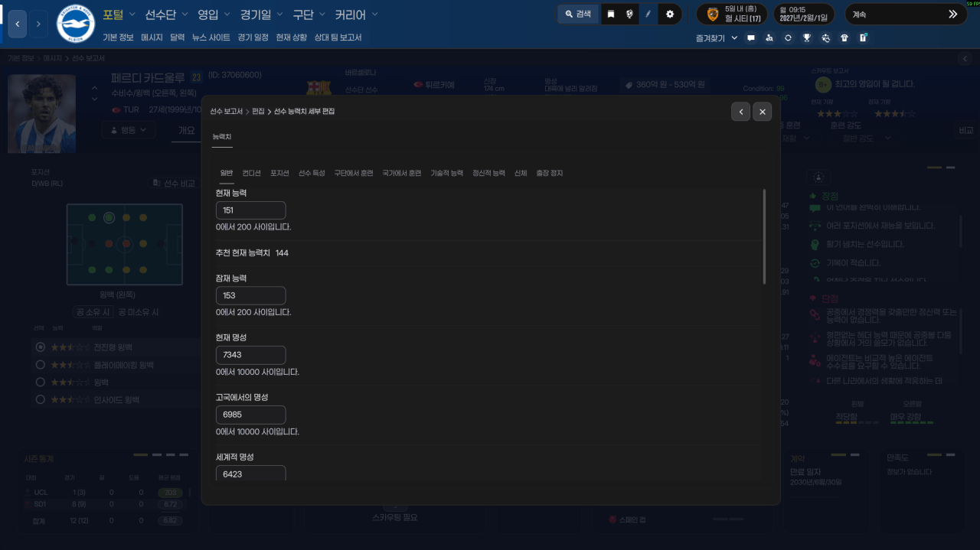The image size is (980, 550).
Task: Click the Turkey flag icon
Action: pos(116,109)
